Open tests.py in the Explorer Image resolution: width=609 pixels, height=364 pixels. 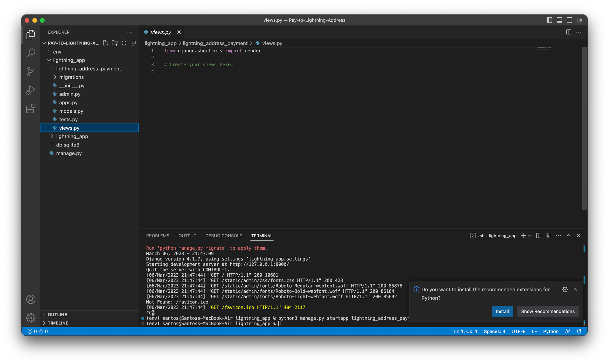(x=89, y=120)
